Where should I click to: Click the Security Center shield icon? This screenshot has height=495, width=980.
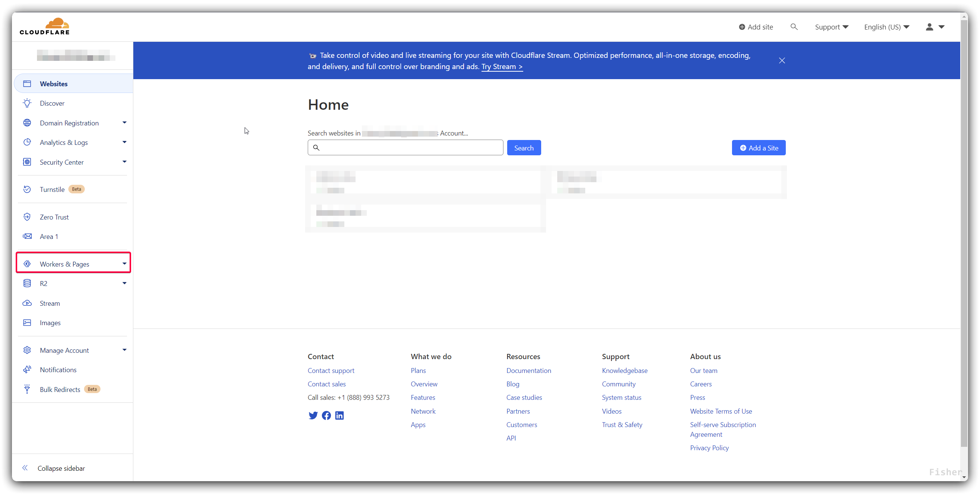[x=27, y=162]
